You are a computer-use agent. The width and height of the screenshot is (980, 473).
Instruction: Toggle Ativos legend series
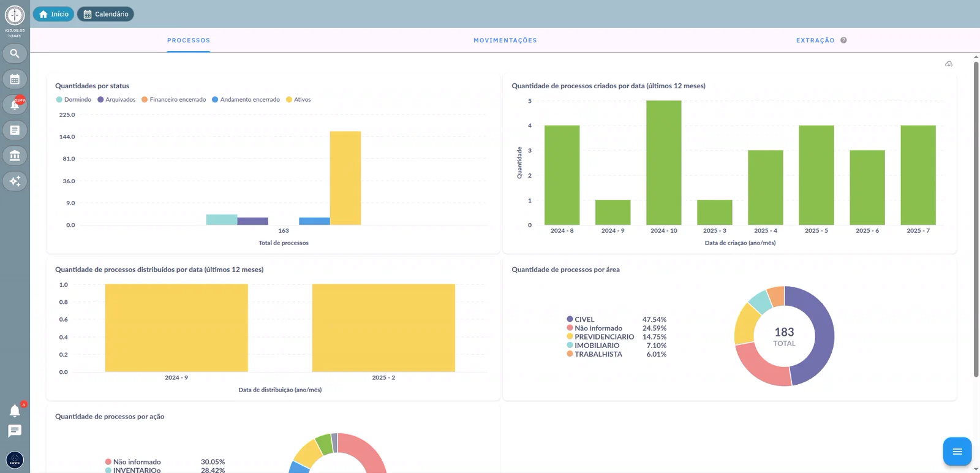(298, 99)
